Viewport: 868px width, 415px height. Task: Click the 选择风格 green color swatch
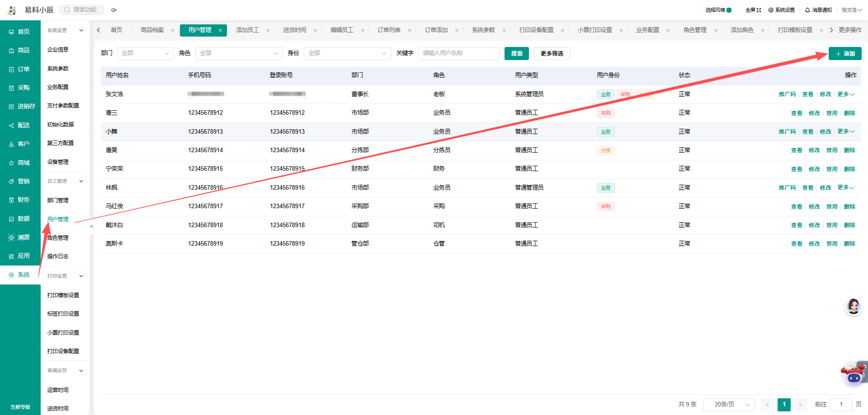[x=729, y=10]
